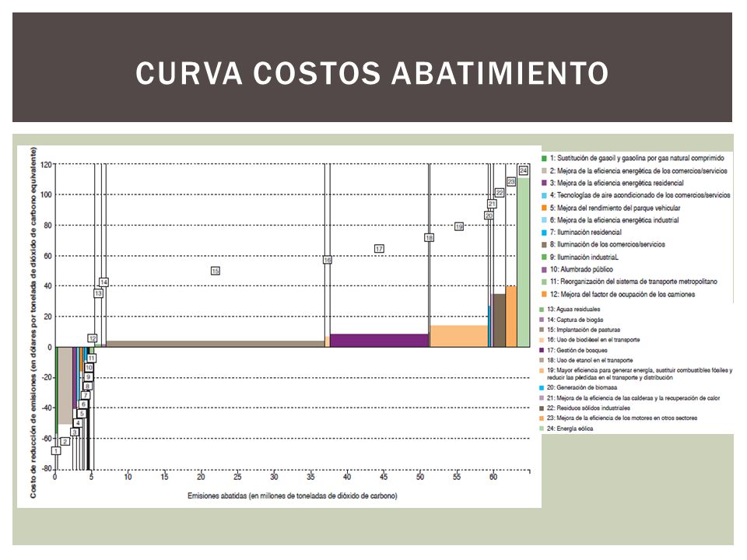Image resolution: width=747 pixels, height=560 pixels.
Task: Click the boxed number 13 label in chart
Action: 98,293
